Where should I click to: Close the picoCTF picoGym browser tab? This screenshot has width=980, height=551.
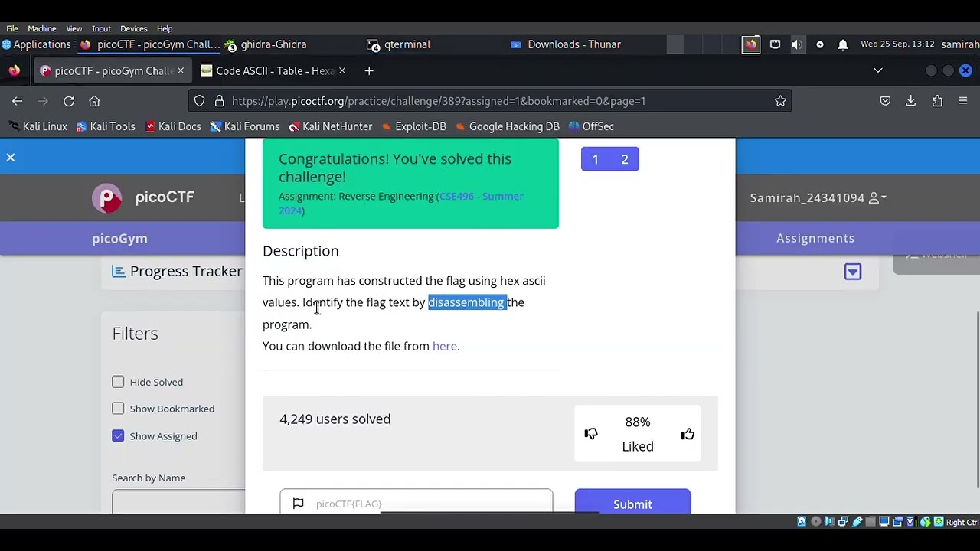[x=181, y=71]
